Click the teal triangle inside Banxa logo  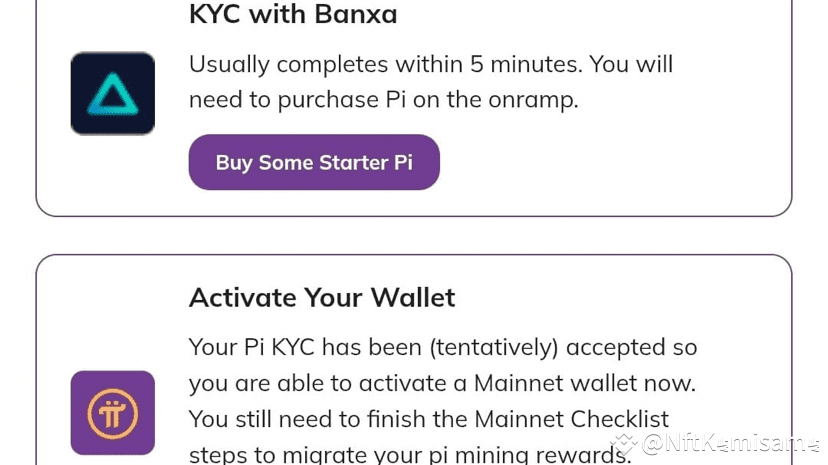coord(112,95)
